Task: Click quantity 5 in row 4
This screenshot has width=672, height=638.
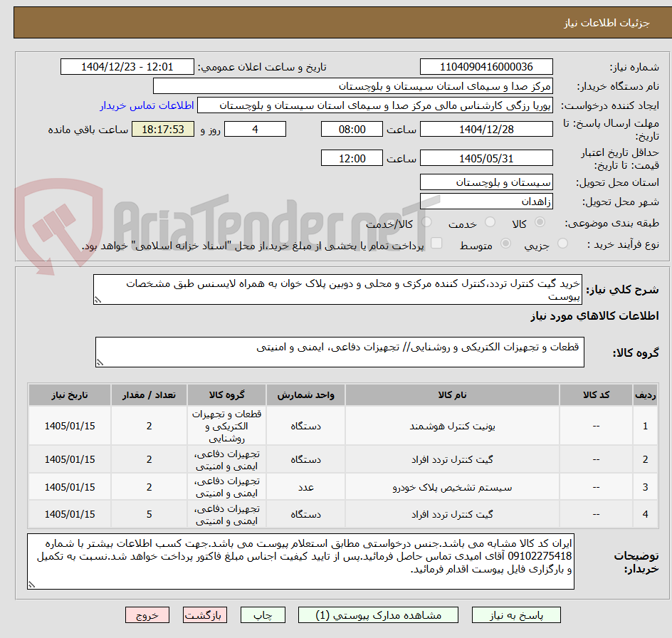Action: click(149, 514)
